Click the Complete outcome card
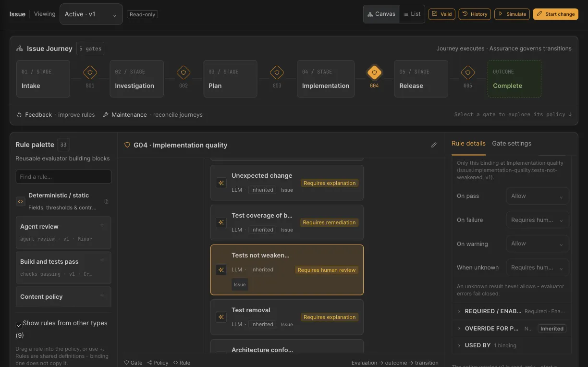The width and height of the screenshot is (588, 367). coord(514,79)
